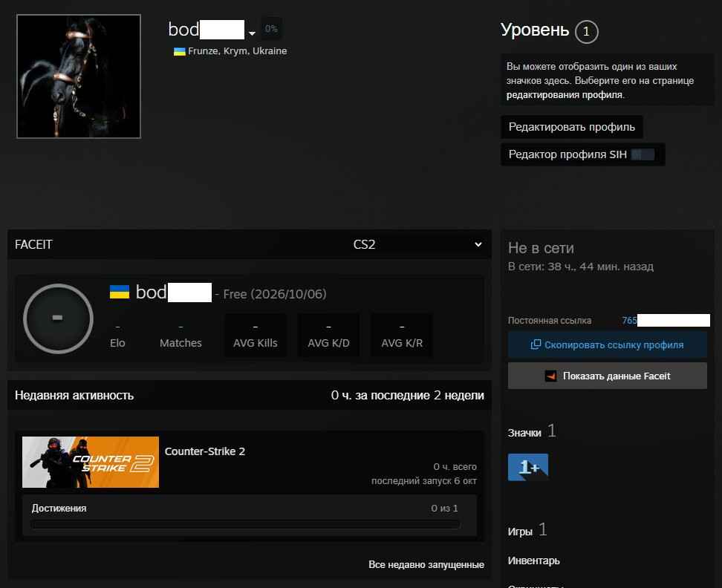Click Скопировать ссылку профиля button
Screen dimensions: 722x588
click(x=608, y=344)
